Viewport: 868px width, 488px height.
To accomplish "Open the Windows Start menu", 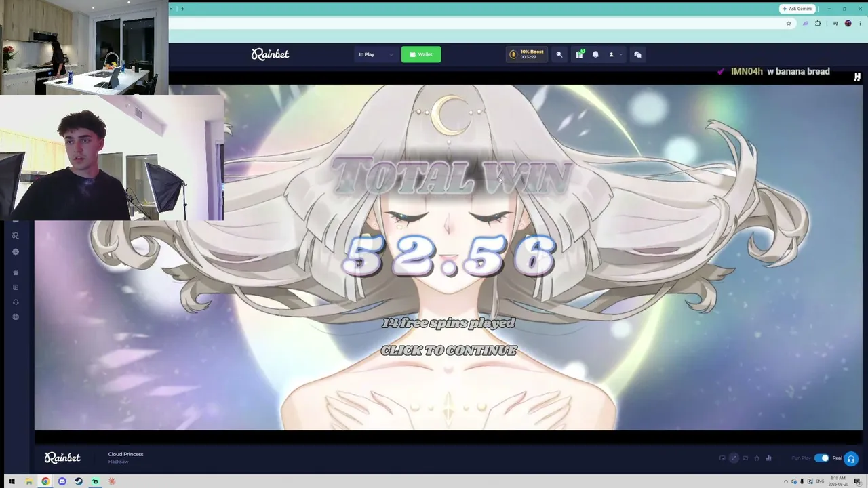I will (12, 481).
